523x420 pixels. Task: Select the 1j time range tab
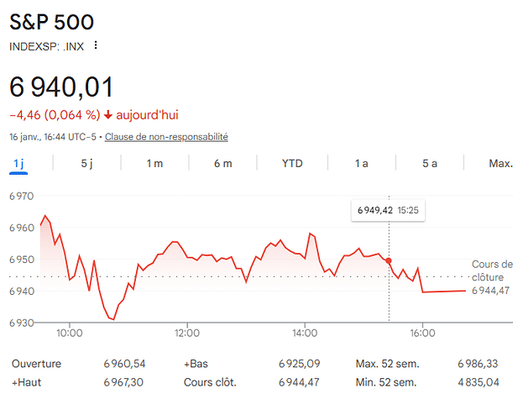tap(18, 163)
